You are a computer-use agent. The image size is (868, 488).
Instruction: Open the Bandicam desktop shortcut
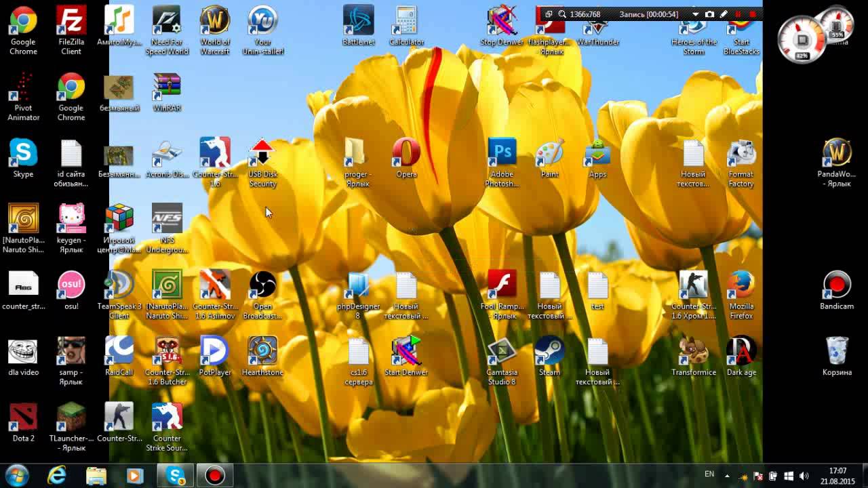837,290
